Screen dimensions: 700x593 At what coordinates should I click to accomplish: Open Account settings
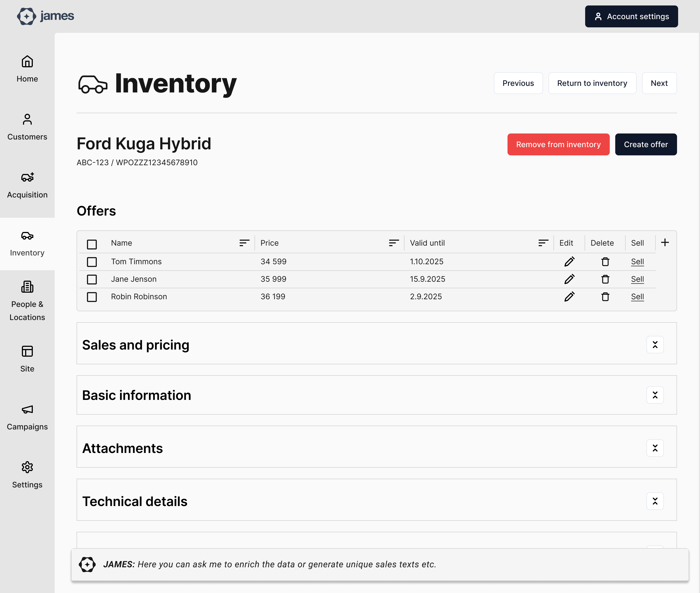631,16
